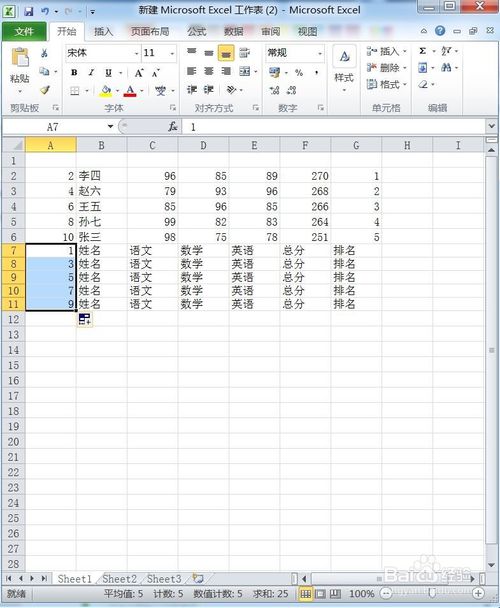Toggle the highlighted bottom align button

pos(226,53)
